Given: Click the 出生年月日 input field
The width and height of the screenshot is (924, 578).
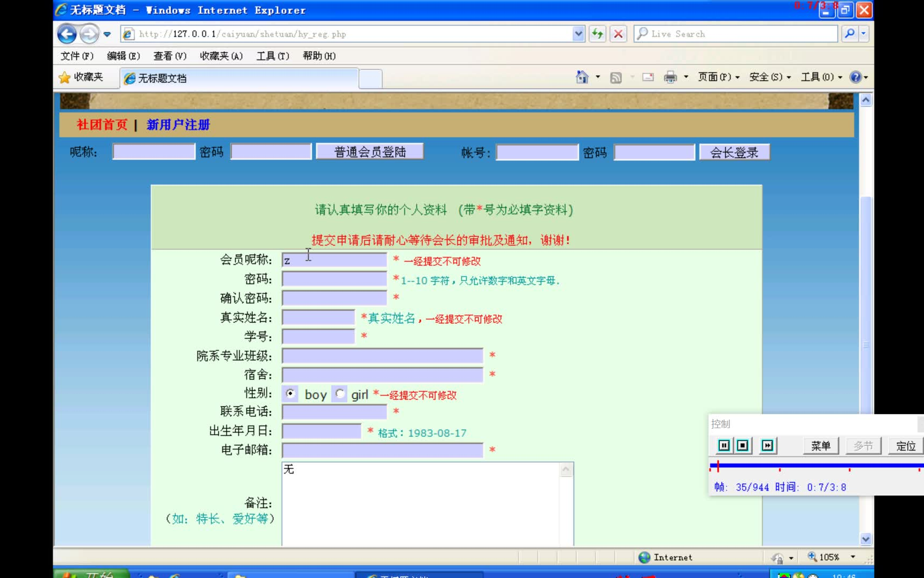Looking at the screenshot, I should 321,431.
